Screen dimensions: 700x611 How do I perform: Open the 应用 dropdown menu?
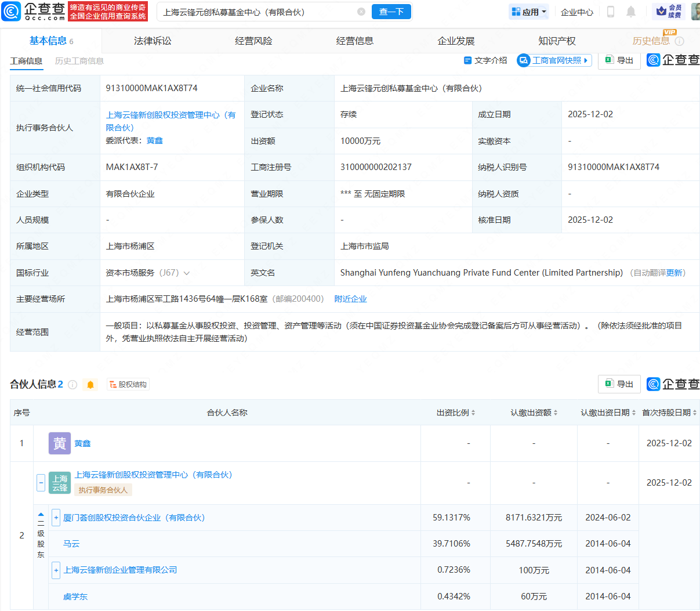click(529, 12)
